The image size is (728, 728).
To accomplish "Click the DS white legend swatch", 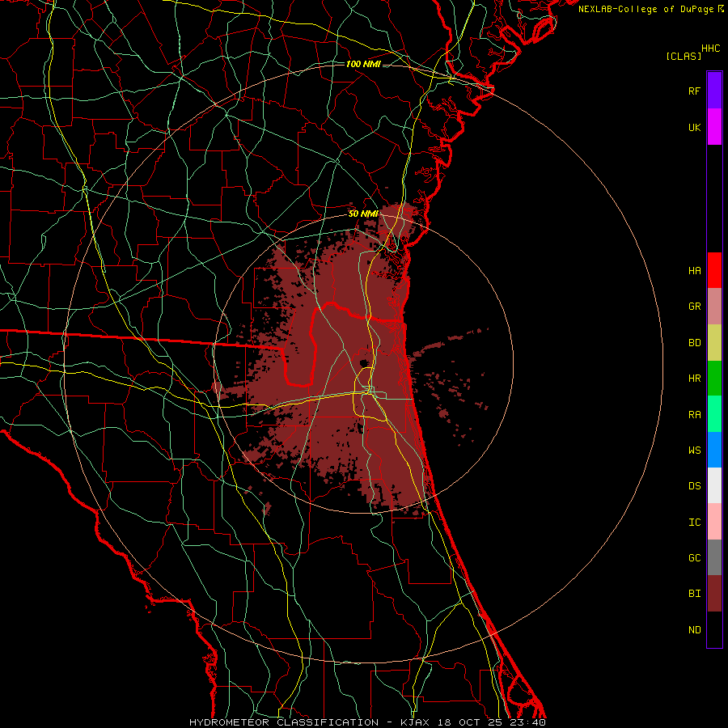I will 714,485.
